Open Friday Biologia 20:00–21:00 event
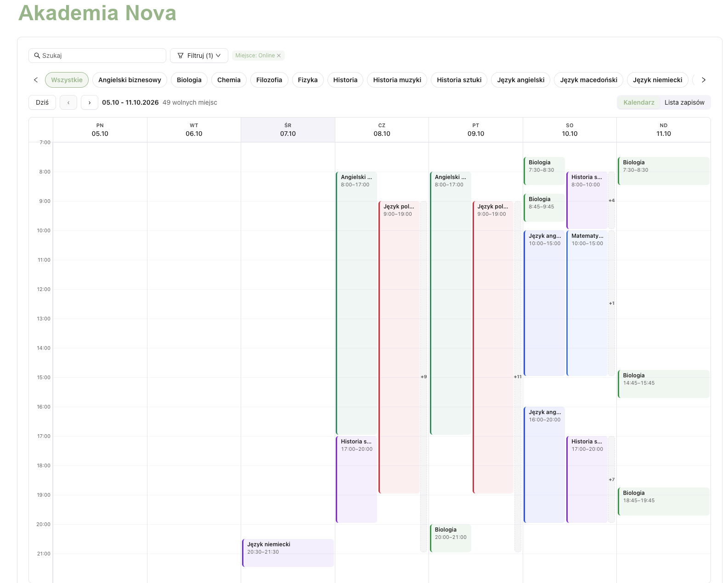Screen dimensions: 728x583 tap(451, 538)
